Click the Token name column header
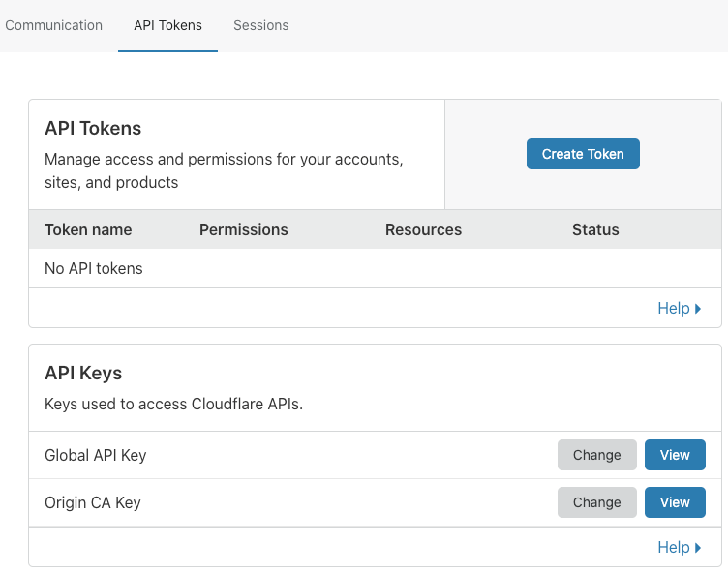728x573 pixels. (x=88, y=229)
